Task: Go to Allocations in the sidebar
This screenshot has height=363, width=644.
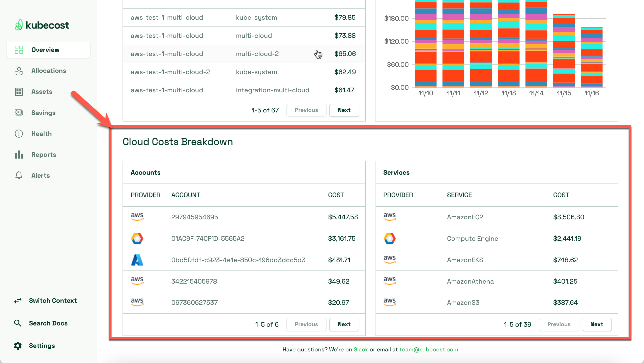Action: [48, 71]
